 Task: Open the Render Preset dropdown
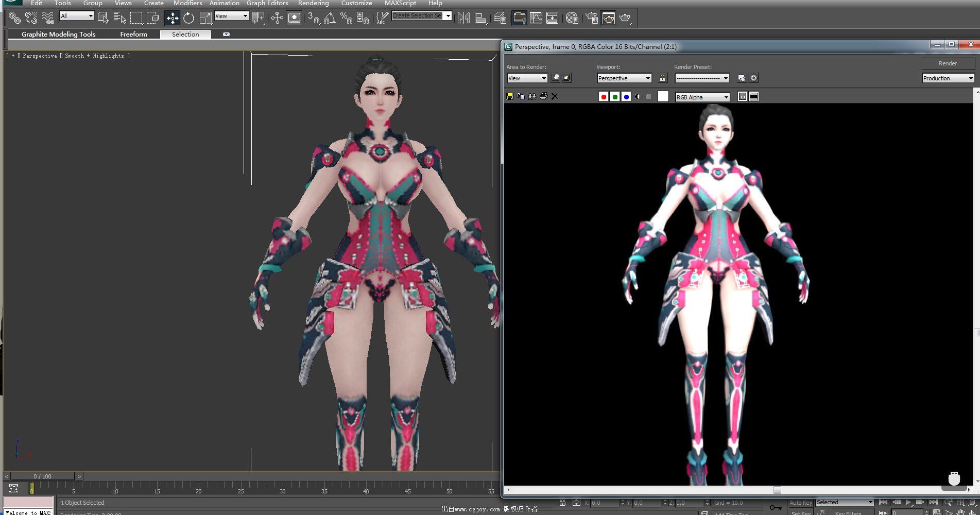[702, 78]
